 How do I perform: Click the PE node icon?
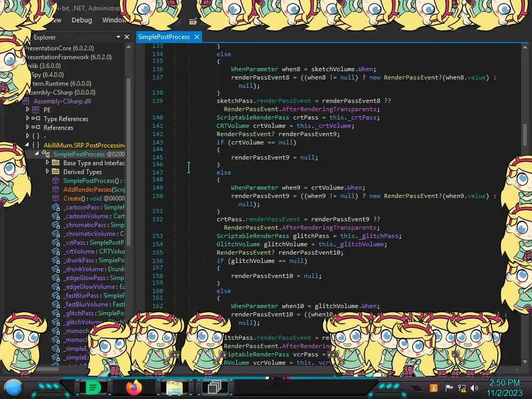[36, 110]
